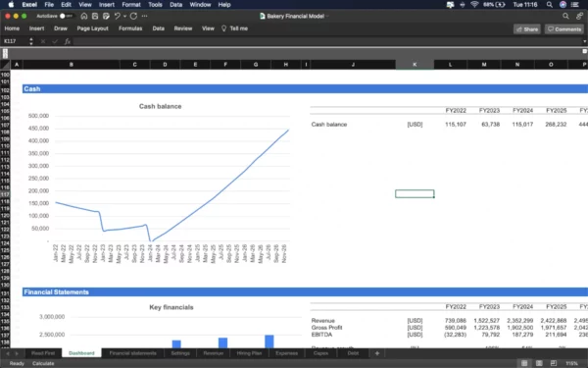Select the FY2024 Revenue value 2,352,299
This screenshot has height=368, width=588.
tap(519, 321)
